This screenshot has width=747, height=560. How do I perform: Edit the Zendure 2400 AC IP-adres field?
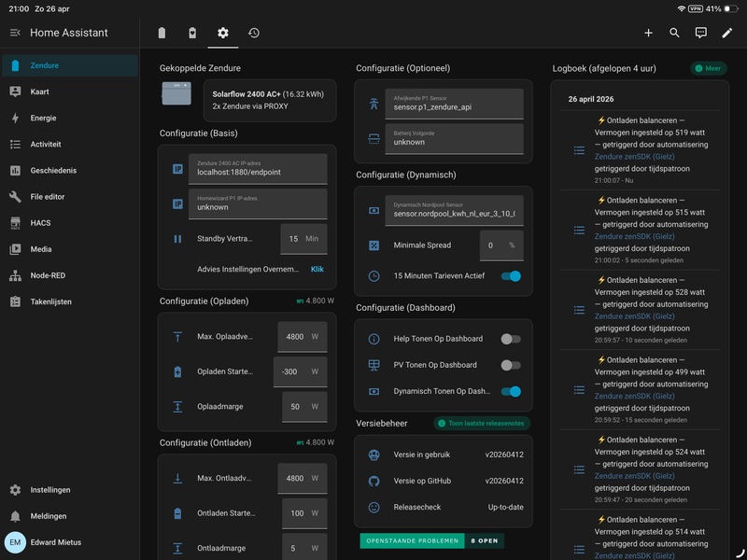click(x=257, y=169)
